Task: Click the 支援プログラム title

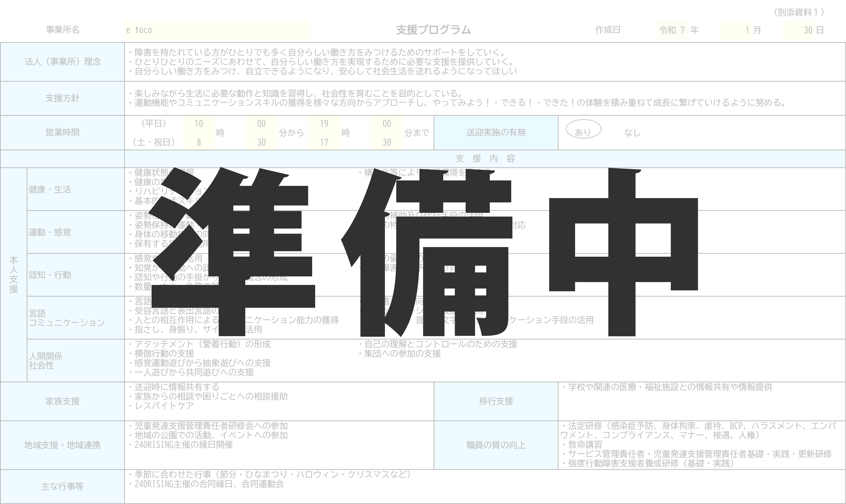Action: tap(433, 30)
